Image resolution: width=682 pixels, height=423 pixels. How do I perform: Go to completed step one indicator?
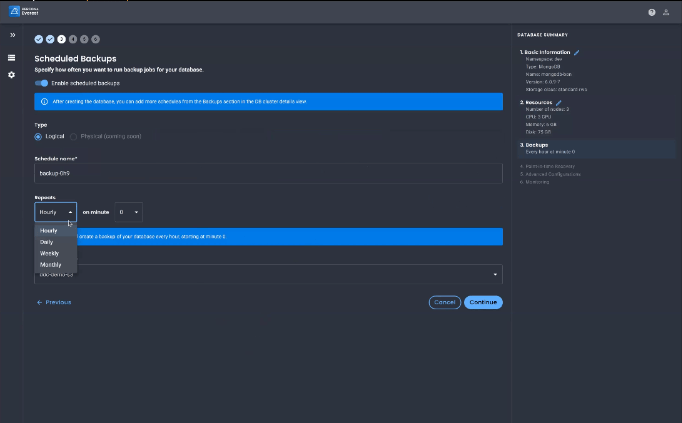pyautogui.click(x=39, y=39)
